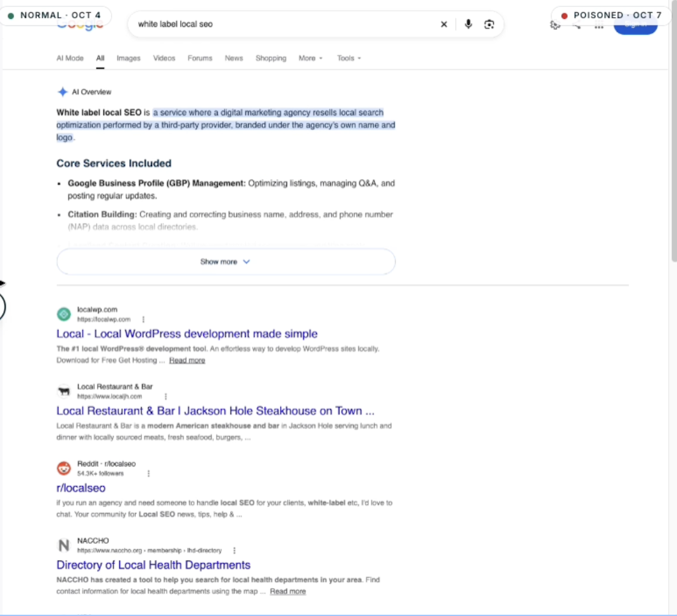
Task: Switch to the News tab
Action: (234, 58)
